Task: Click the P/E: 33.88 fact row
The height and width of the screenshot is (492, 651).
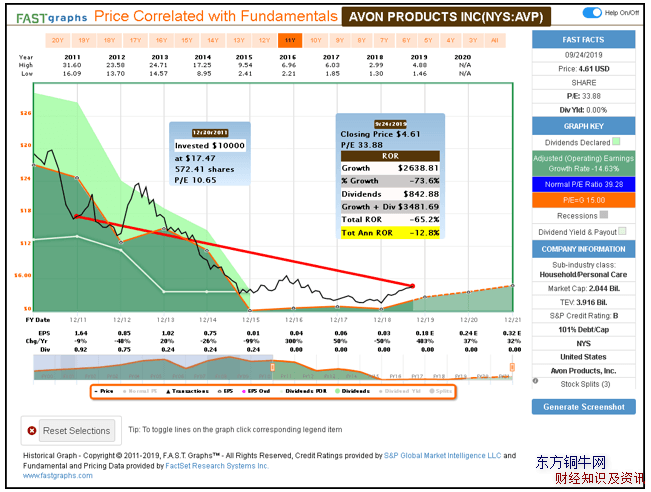Action: [x=583, y=96]
